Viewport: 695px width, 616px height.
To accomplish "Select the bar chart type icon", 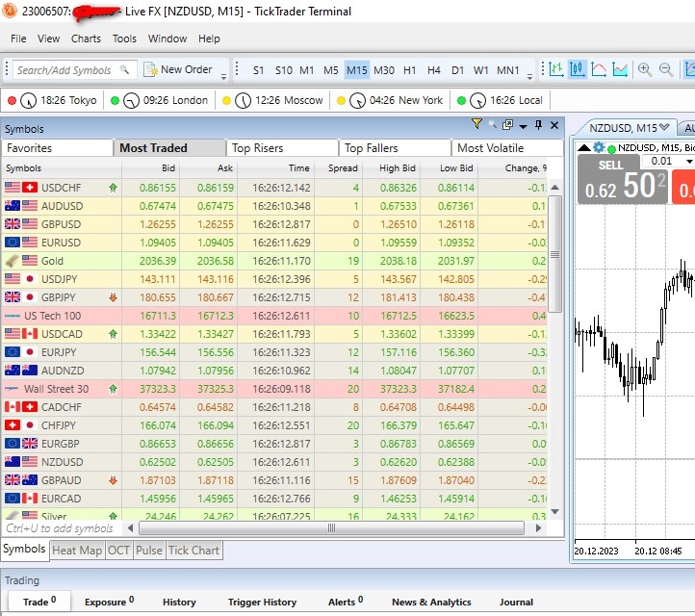I will pyautogui.click(x=555, y=69).
